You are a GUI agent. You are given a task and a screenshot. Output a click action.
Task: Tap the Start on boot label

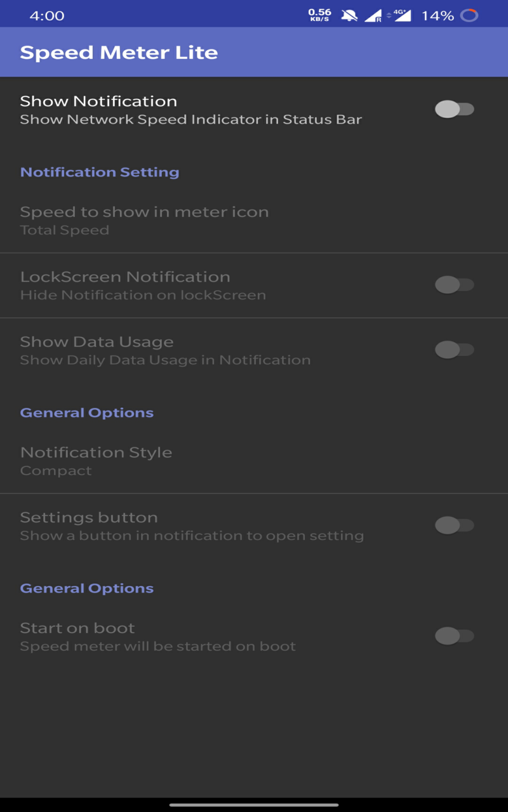[77, 628]
